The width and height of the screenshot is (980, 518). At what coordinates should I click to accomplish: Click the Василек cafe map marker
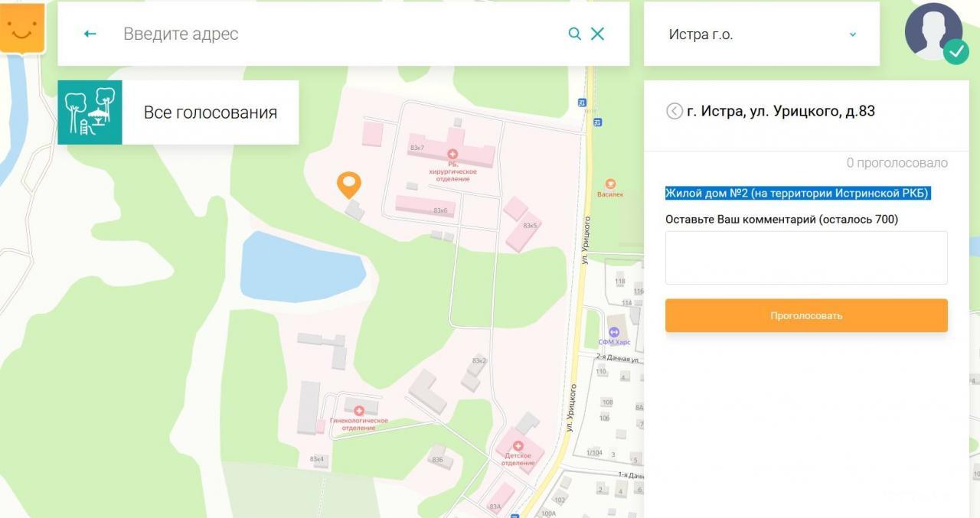tap(610, 184)
